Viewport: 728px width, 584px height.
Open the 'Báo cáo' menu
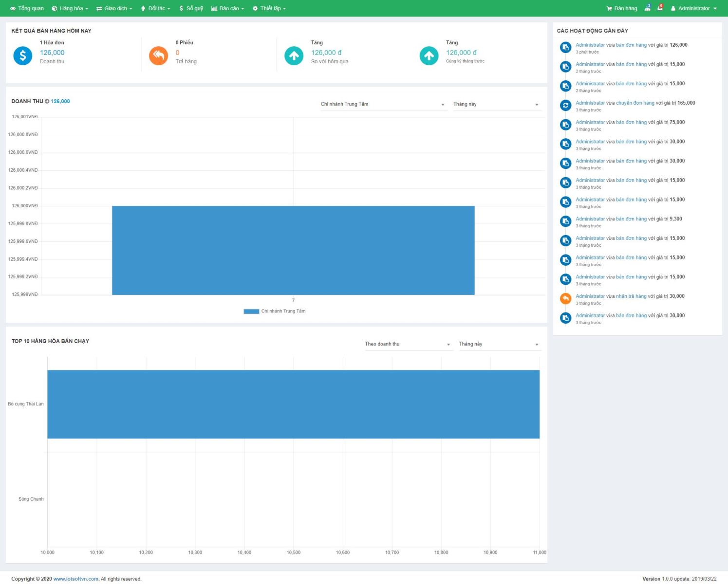(x=227, y=8)
